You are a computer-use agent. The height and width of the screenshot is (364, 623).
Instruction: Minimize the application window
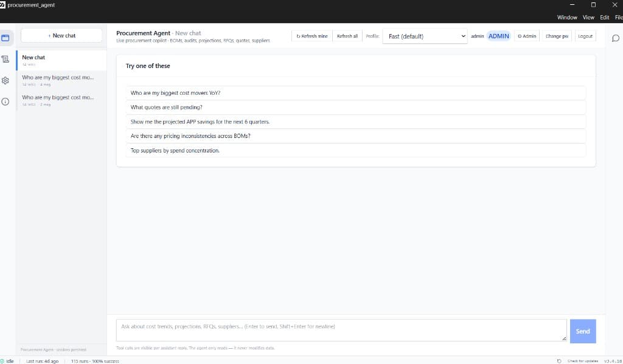(x=572, y=5)
